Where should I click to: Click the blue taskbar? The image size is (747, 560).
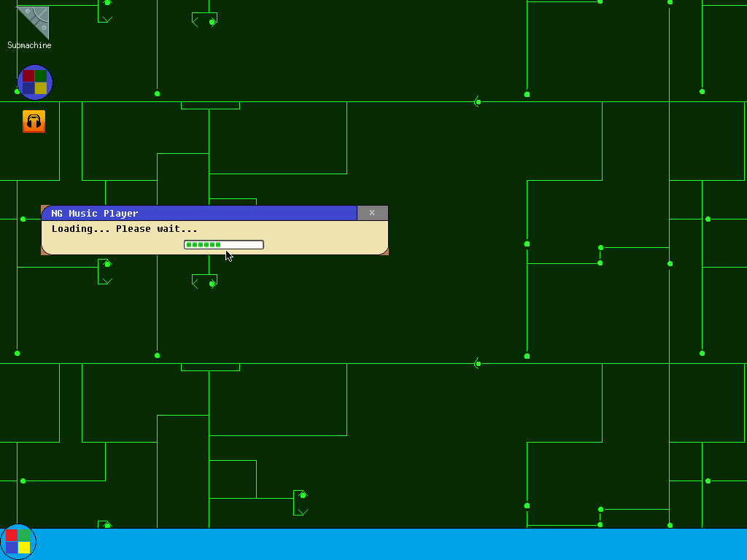pyautogui.click(x=373, y=544)
